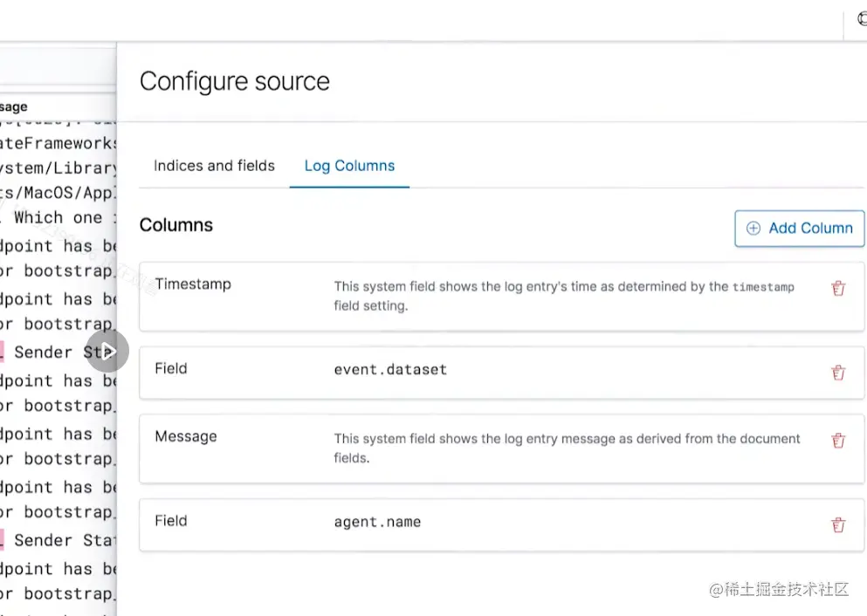The width and height of the screenshot is (867, 616).
Task: Delete the Message column with trash icon
Action: [x=838, y=441]
